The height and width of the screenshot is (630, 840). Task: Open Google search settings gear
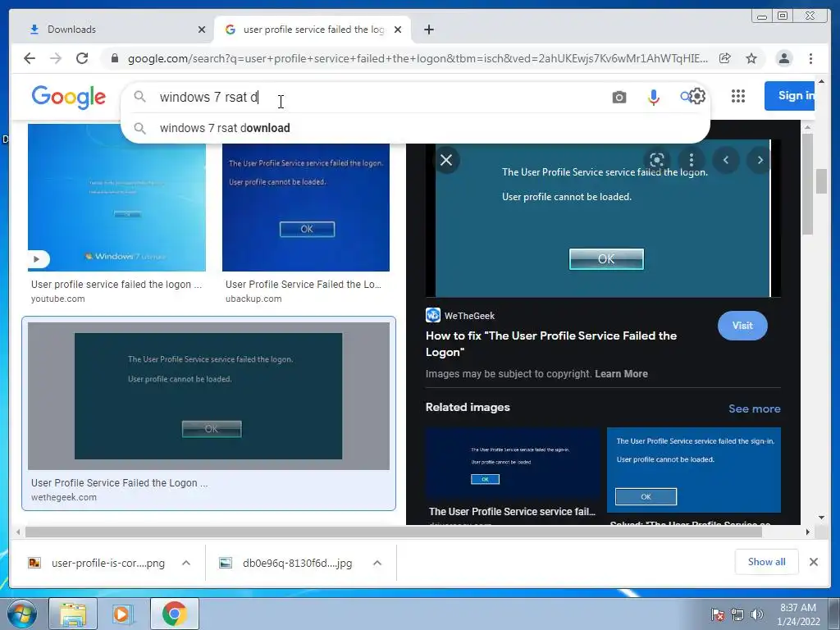tap(697, 97)
